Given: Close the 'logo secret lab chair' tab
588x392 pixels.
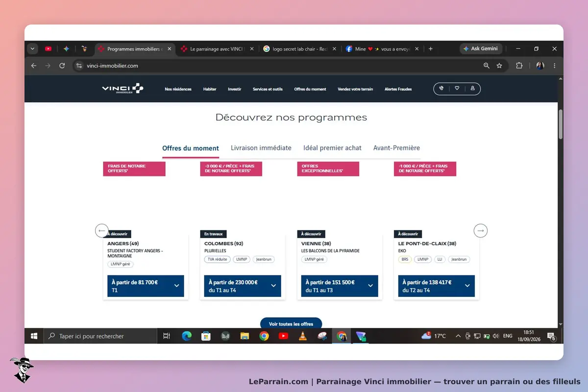Looking at the screenshot, I should 335,49.
